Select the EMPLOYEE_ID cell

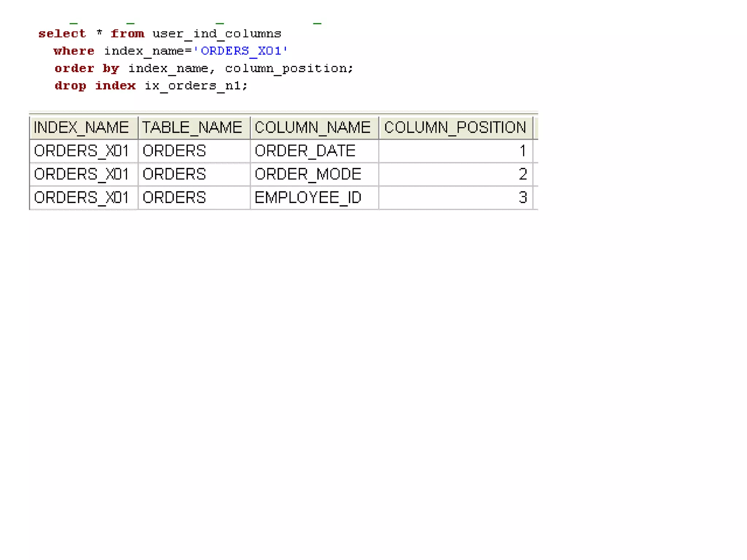click(x=308, y=198)
